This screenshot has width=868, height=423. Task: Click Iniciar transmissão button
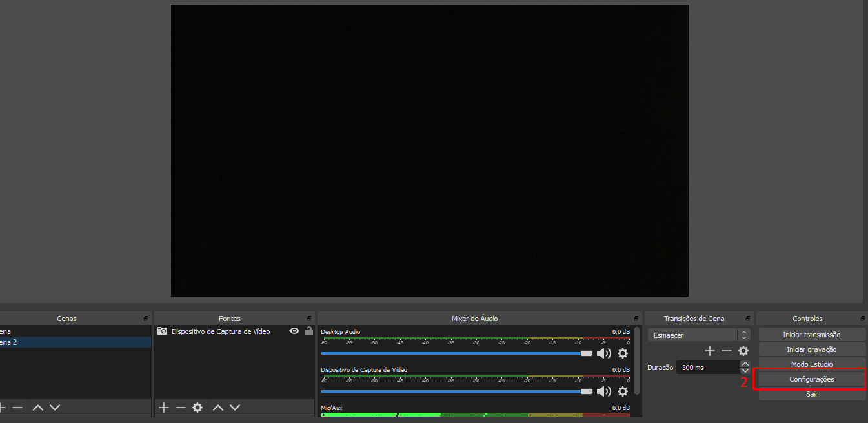click(812, 335)
